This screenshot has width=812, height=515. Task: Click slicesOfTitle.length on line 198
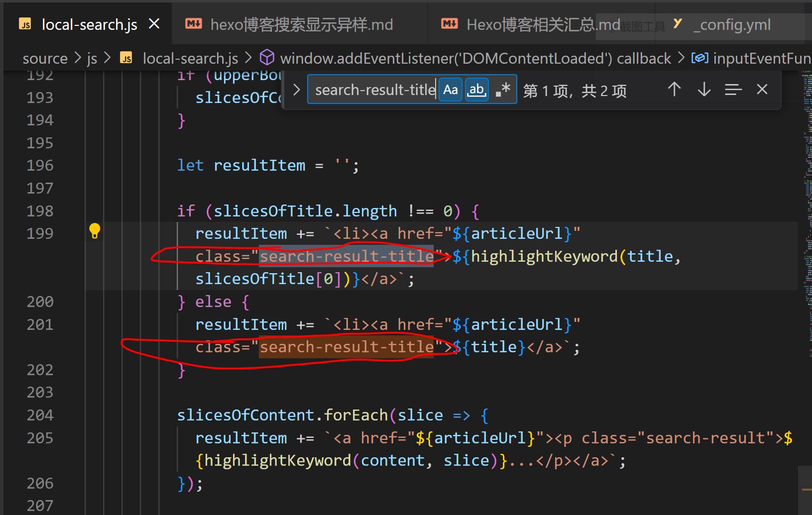coord(305,211)
